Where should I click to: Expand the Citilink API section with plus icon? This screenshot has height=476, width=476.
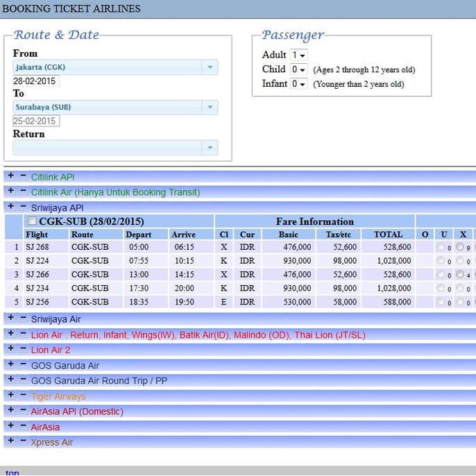coord(10,176)
